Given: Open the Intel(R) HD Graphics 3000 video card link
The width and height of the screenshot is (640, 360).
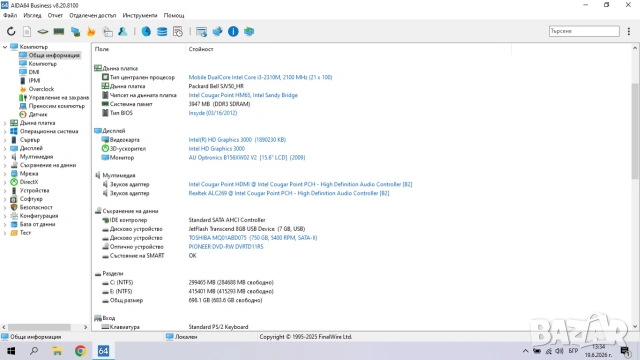Looking at the screenshot, I should (237, 140).
